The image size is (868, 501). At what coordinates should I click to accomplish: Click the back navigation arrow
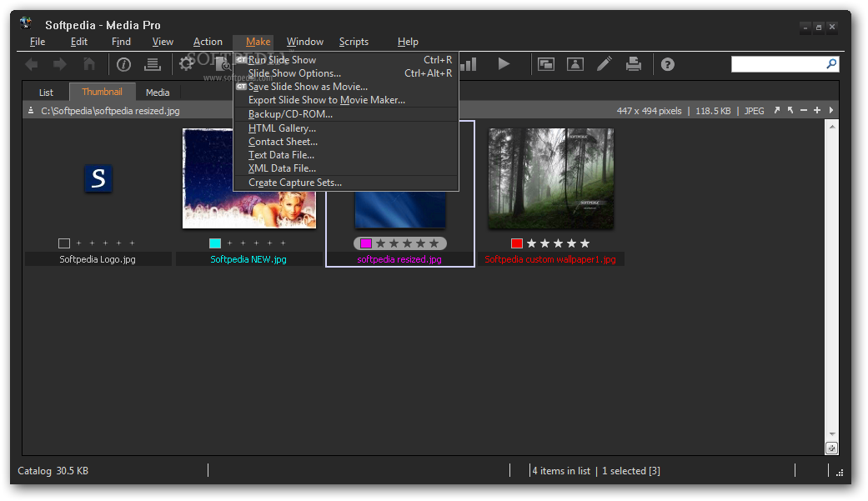pyautogui.click(x=32, y=65)
